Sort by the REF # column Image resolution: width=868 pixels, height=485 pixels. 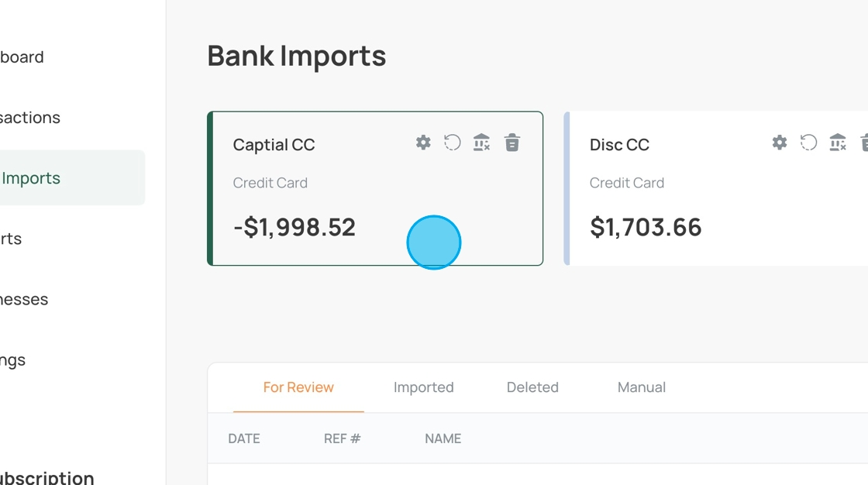coord(342,439)
